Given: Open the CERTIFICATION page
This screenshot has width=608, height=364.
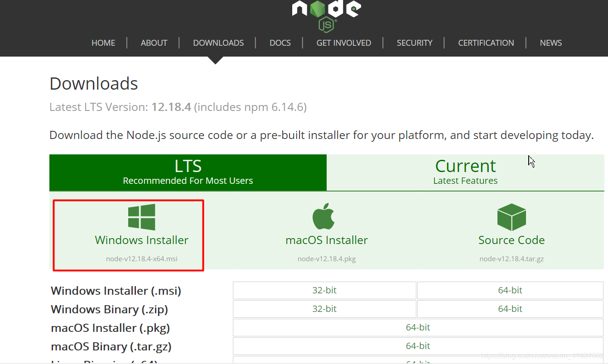Looking at the screenshot, I should tap(486, 43).
